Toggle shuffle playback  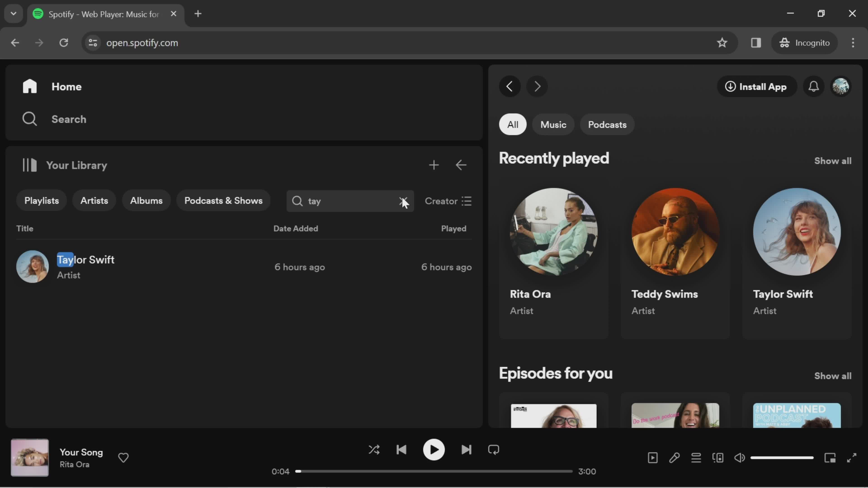(x=374, y=450)
